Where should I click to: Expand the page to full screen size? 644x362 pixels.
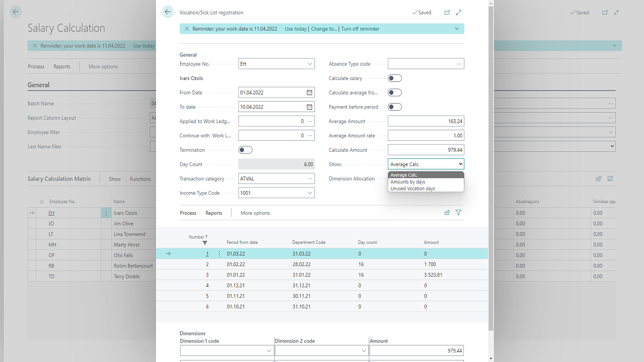(458, 12)
